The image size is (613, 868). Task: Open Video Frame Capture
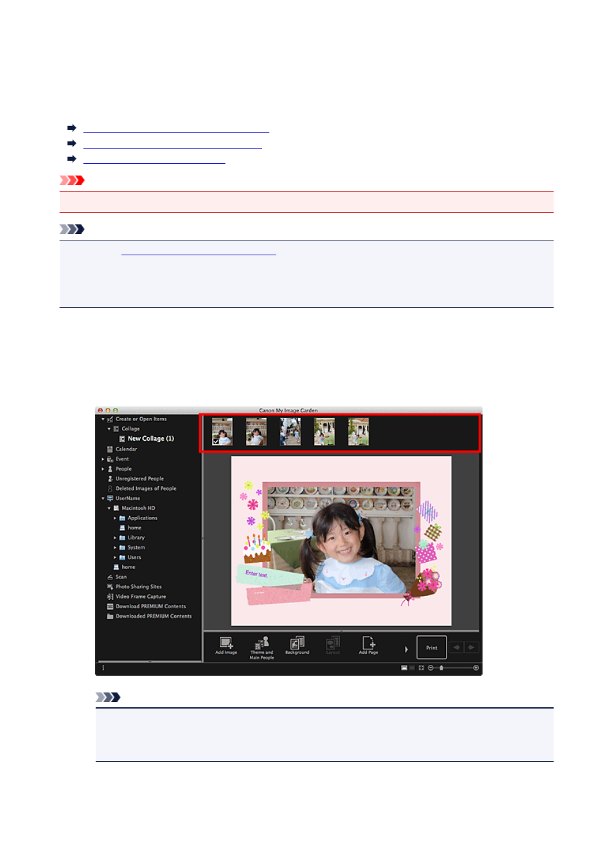tap(140, 597)
